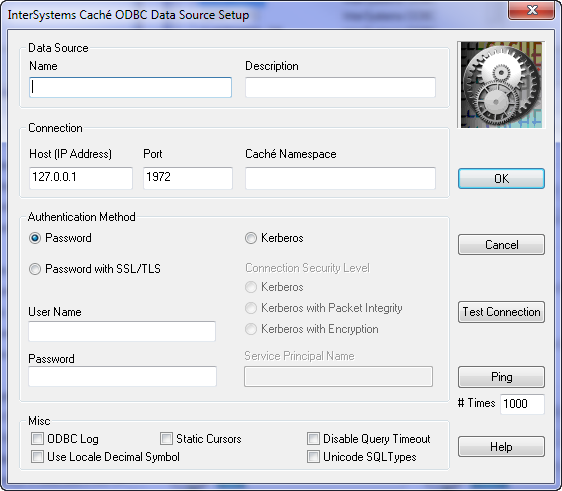Confirm setup with the OK button

[x=501, y=178]
